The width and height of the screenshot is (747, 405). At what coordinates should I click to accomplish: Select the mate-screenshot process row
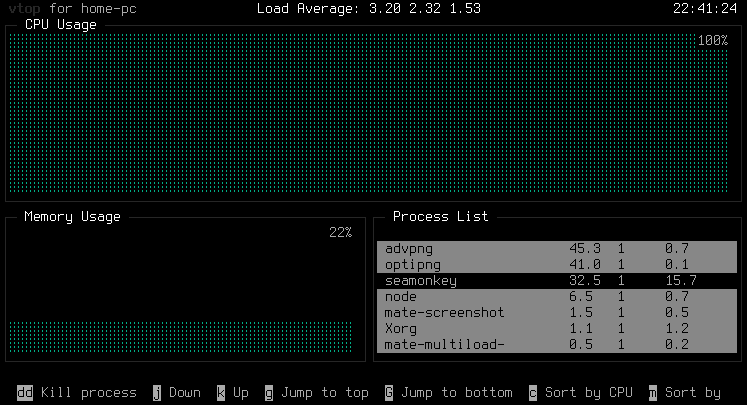pos(557,313)
